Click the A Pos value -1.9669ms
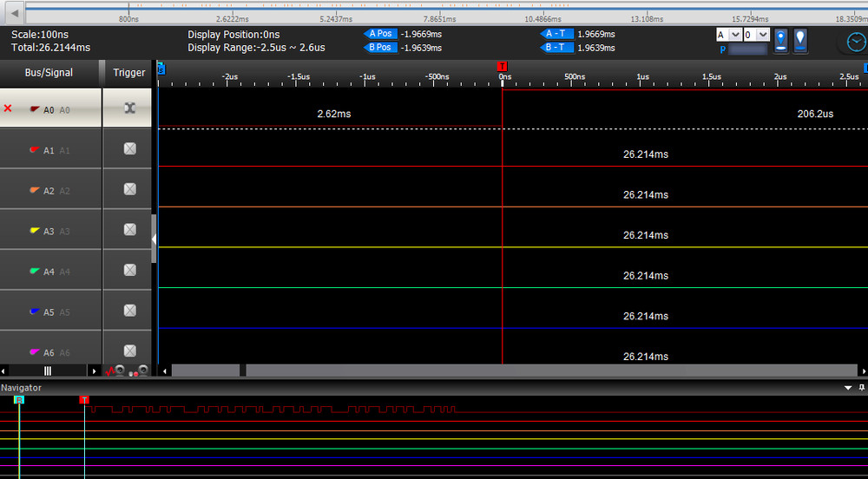 click(x=421, y=35)
